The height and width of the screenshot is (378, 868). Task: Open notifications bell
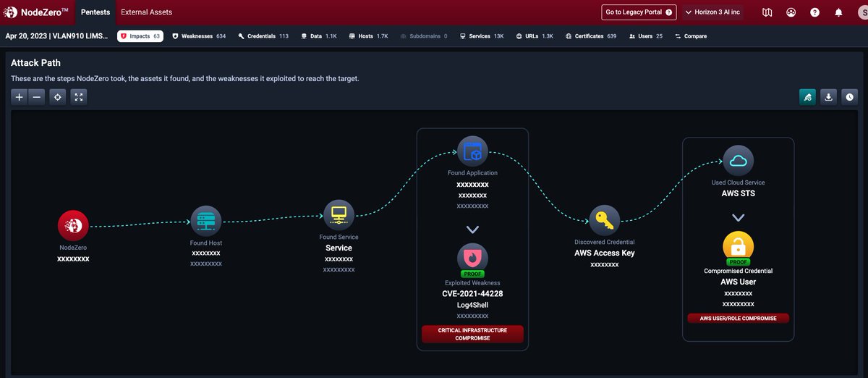click(x=839, y=12)
